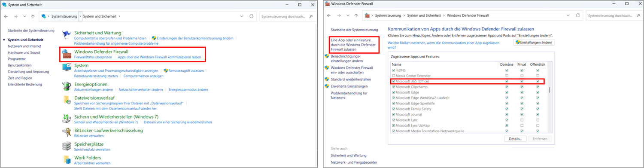
Task: Go up one level in System und Sicherheit window
Action: point(33,16)
